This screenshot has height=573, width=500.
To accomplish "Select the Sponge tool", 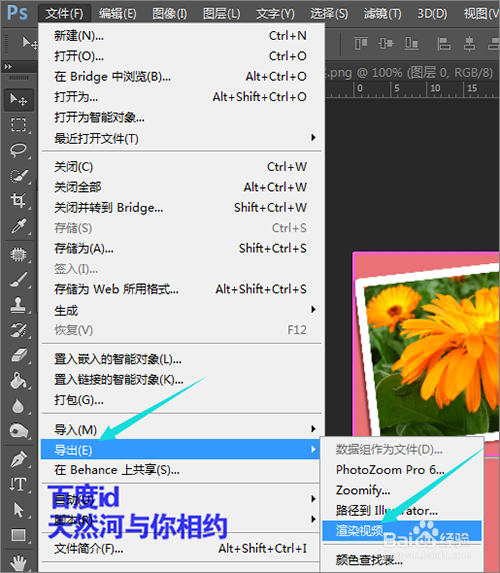I will click(18, 431).
